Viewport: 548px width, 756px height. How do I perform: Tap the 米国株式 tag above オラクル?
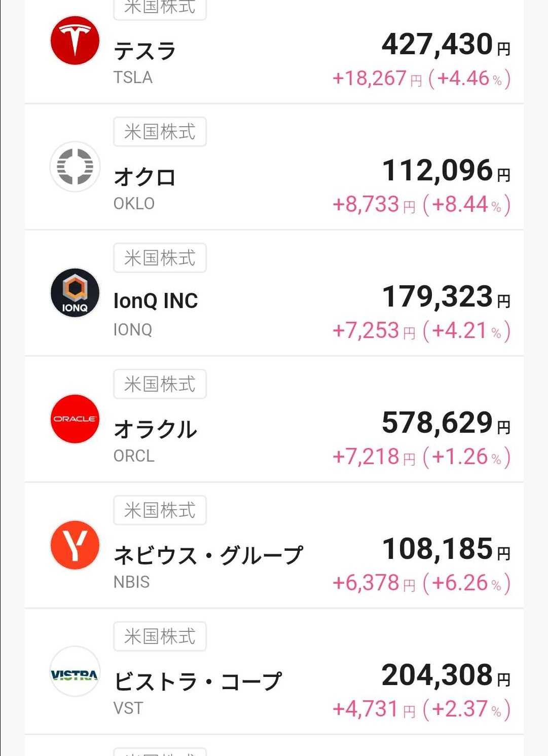point(160,384)
